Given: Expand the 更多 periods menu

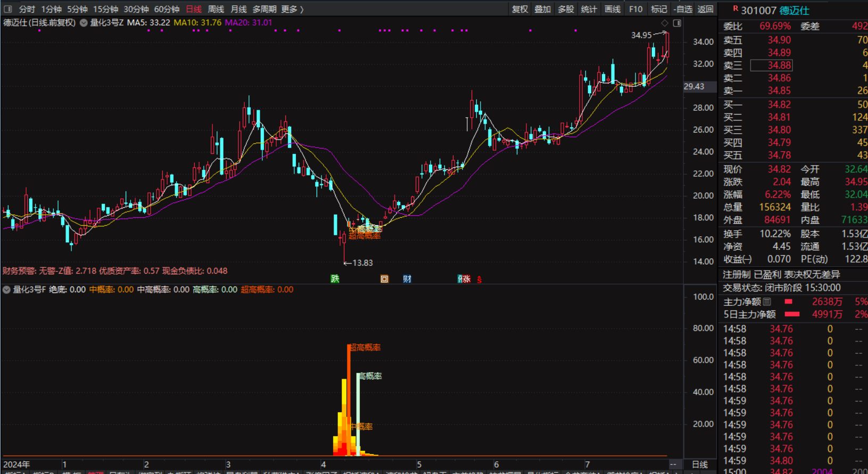Looking at the screenshot, I should [292, 9].
